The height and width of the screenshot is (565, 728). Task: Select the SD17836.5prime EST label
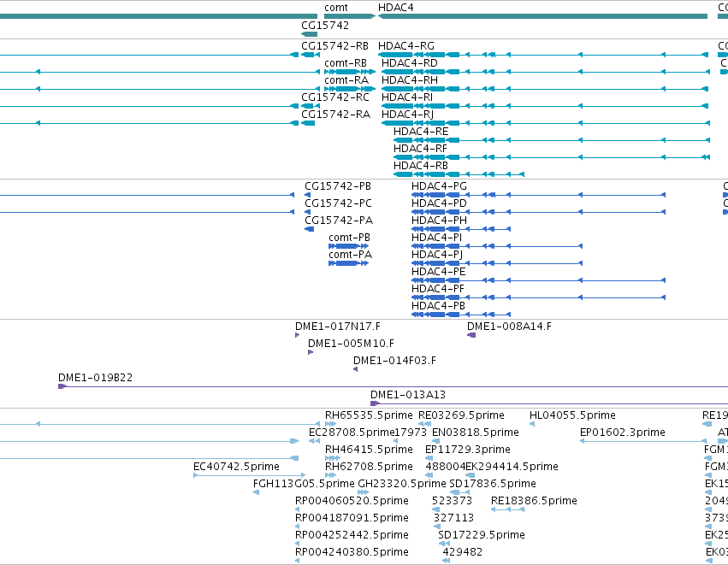click(x=493, y=485)
